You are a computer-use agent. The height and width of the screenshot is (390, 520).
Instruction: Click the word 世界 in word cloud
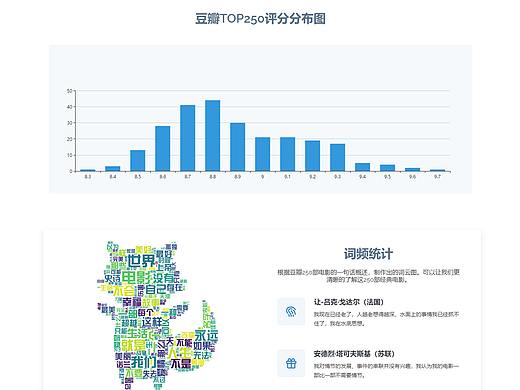click(x=142, y=261)
